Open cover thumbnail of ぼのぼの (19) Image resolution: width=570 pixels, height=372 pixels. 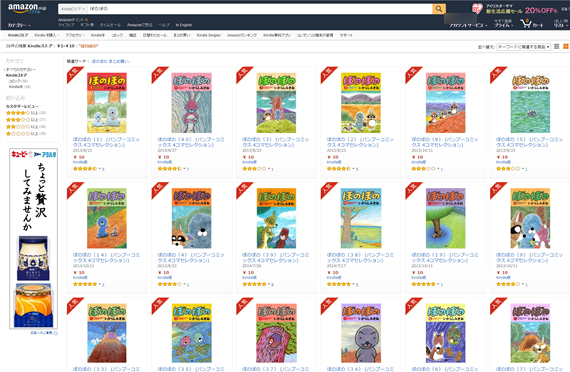tap(445, 218)
